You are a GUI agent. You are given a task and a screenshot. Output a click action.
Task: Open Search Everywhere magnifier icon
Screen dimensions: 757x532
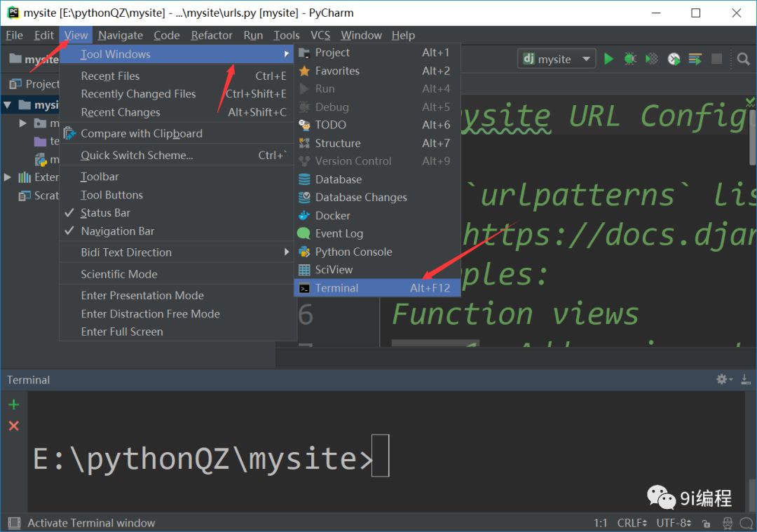pyautogui.click(x=744, y=59)
